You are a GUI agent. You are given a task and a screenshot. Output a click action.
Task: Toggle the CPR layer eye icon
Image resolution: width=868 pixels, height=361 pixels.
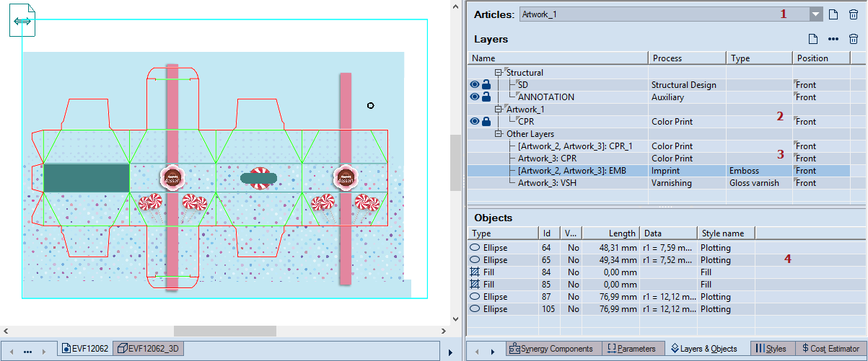(x=475, y=122)
